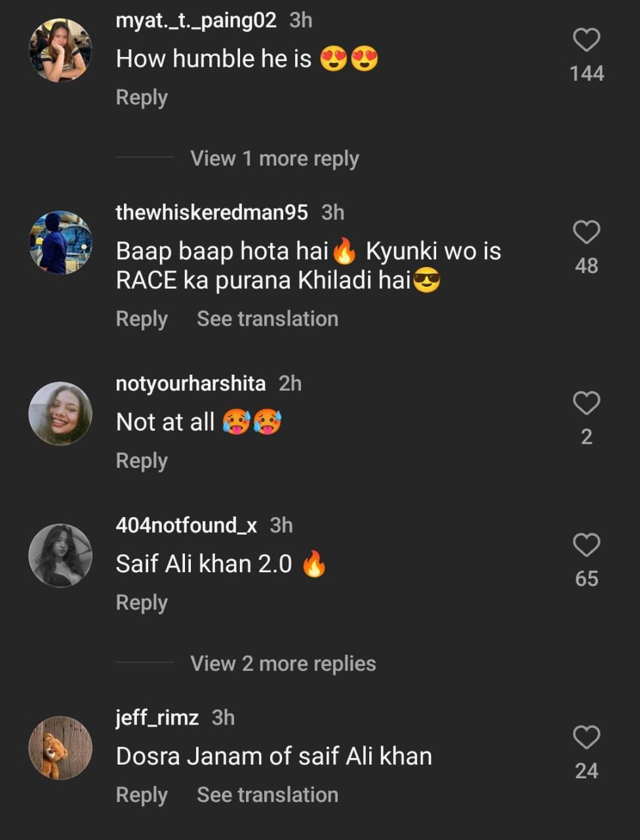Show translation for jeff_rimz's comment
The image size is (640, 840).
268,795
